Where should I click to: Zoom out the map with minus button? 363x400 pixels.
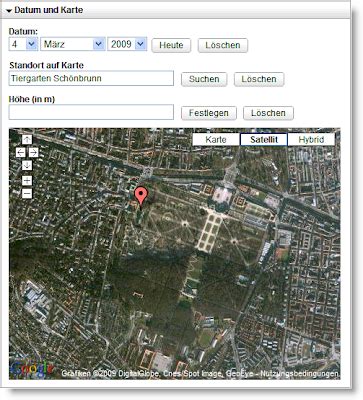[x=27, y=193]
